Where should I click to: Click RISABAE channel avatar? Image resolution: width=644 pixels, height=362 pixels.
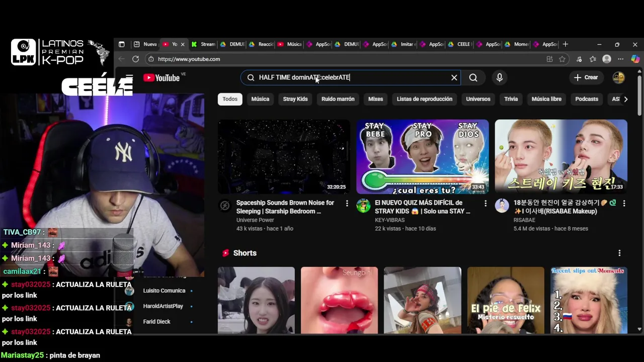(502, 205)
